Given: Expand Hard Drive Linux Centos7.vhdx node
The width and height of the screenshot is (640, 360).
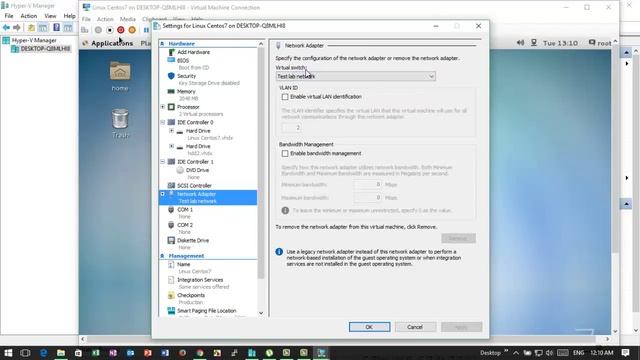Looking at the screenshot, I should pos(171,131).
